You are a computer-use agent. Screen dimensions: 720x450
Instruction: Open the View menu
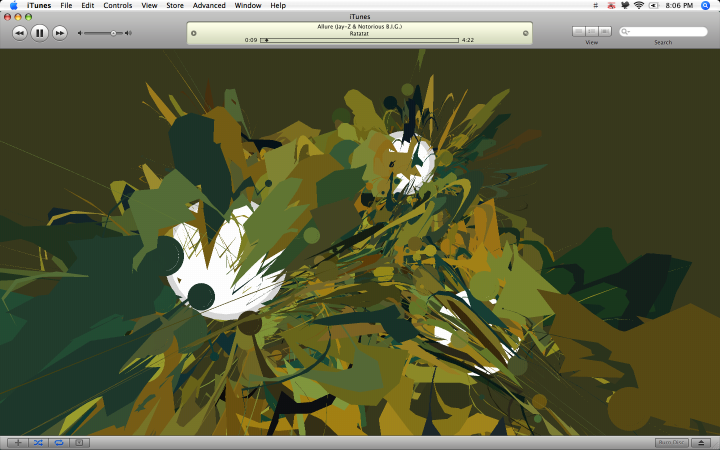149,6
